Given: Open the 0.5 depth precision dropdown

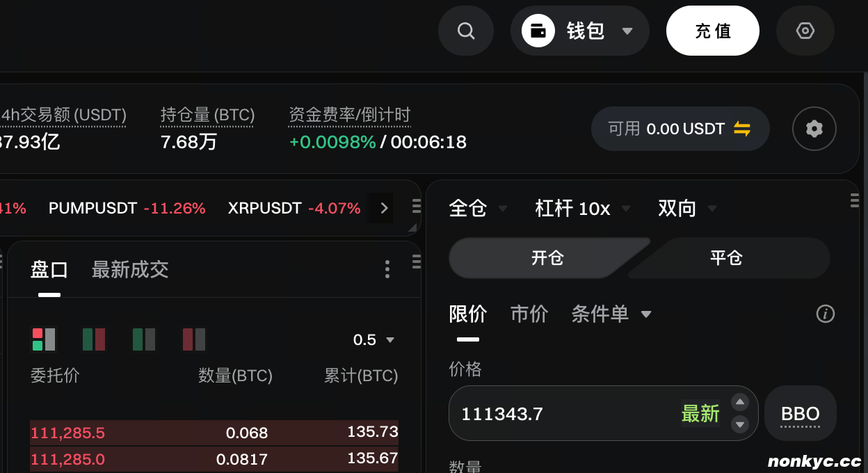Looking at the screenshot, I should pos(373,340).
